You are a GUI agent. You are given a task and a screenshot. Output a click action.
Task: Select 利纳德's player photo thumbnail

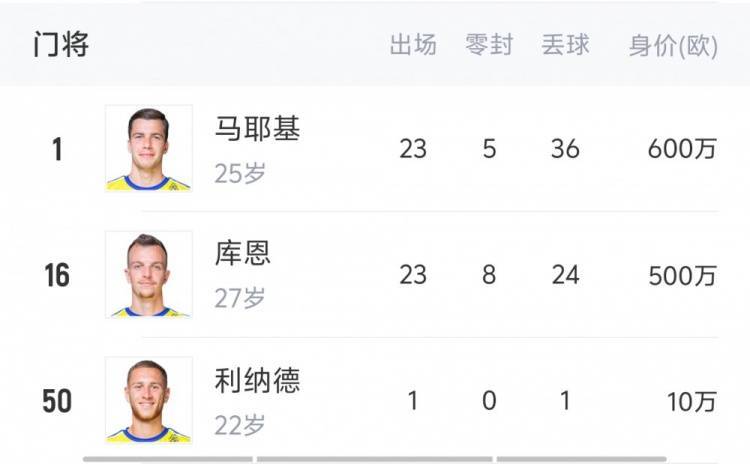tap(149, 399)
